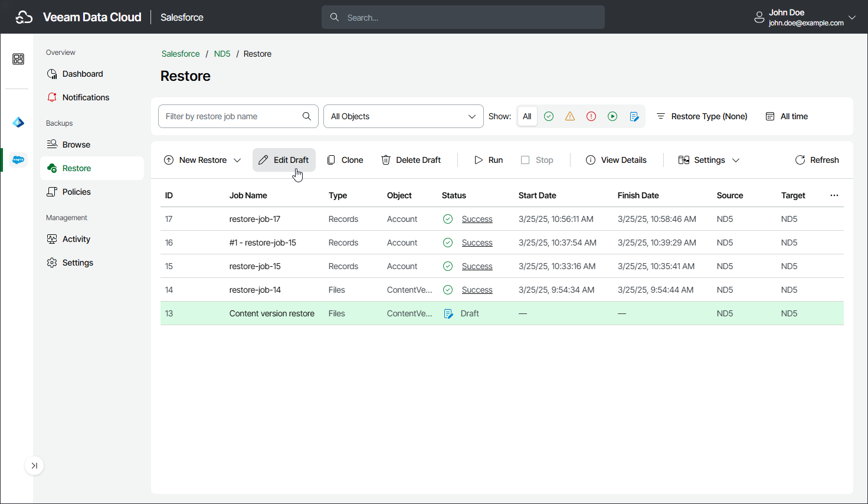Open the All time date filter
This screenshot has width=868, height=504.
787,116
